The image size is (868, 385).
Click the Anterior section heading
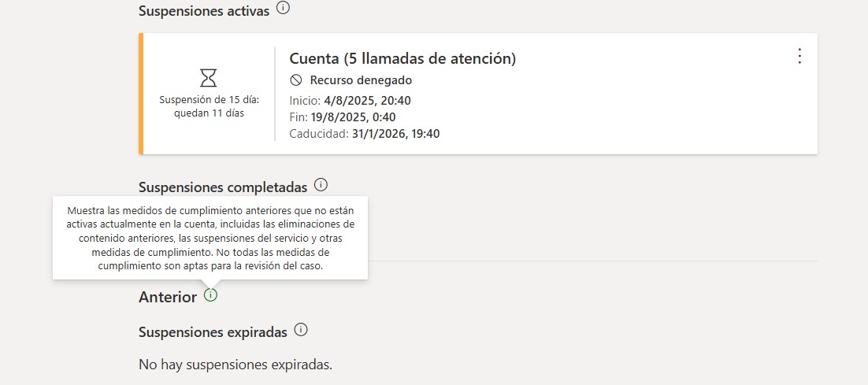click(167, 297)
